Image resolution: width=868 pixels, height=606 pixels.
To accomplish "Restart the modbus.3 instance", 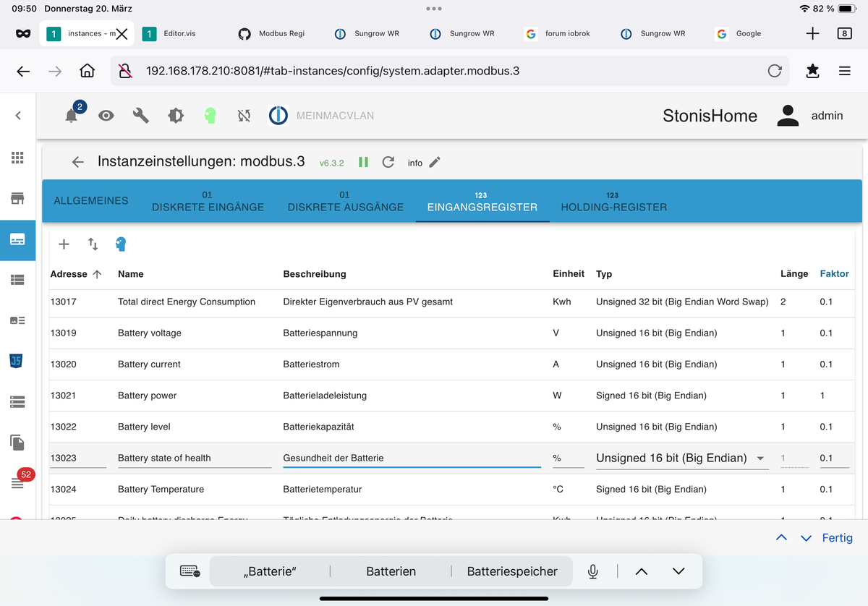I will pyautogui.click(x=388, y=162).
